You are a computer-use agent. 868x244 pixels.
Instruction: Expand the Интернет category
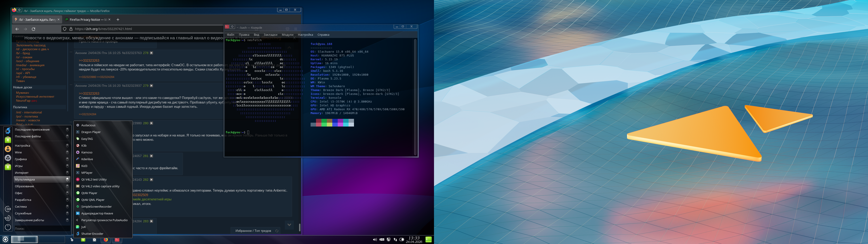click(x=42, y=173)
